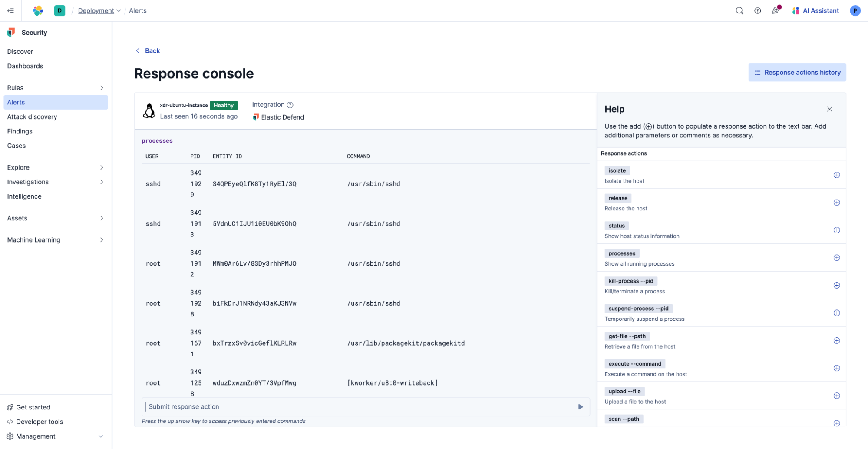The height and width of the screenshot is (449, 868).
Task: Click the help question-mark icon in the header
Action: 758,10
